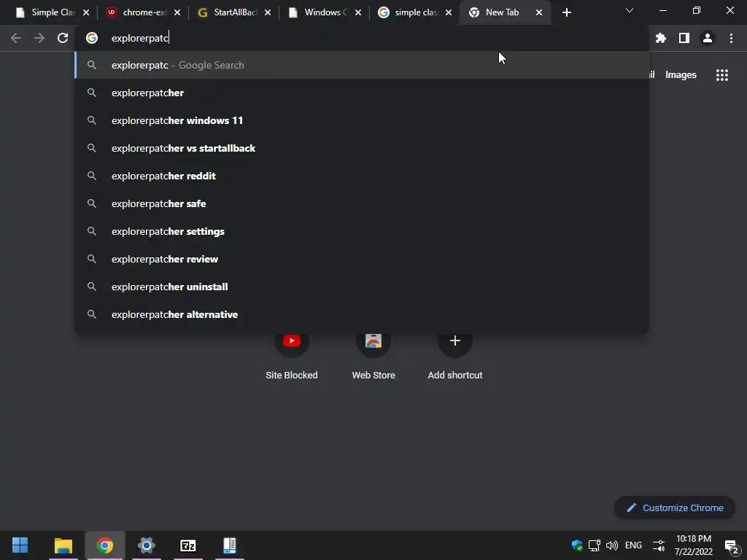Viewport: 747px width, 560px height.
Task: Open the Chrome profile avatar icon
Action: tap(708, 38)
